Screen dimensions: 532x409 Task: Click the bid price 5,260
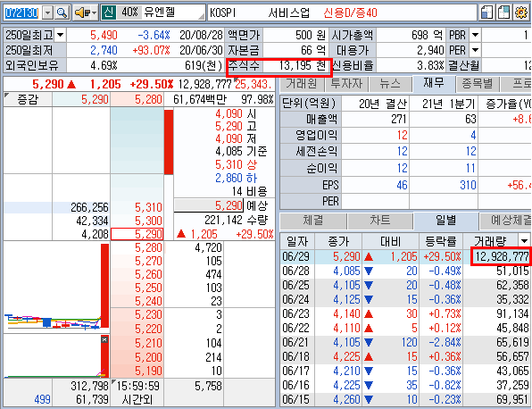coord(148,274)
